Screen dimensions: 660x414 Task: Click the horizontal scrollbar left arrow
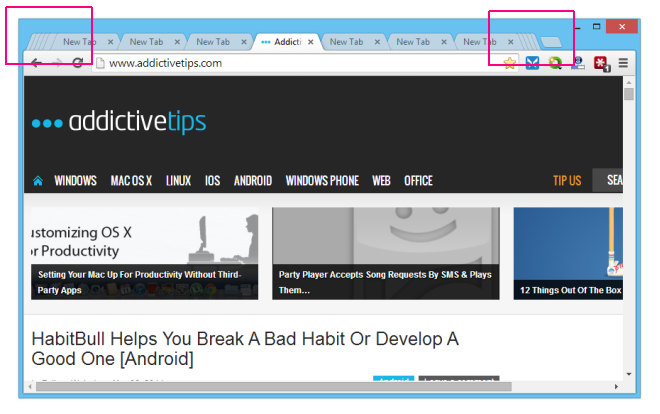click(x=29, y=387)
